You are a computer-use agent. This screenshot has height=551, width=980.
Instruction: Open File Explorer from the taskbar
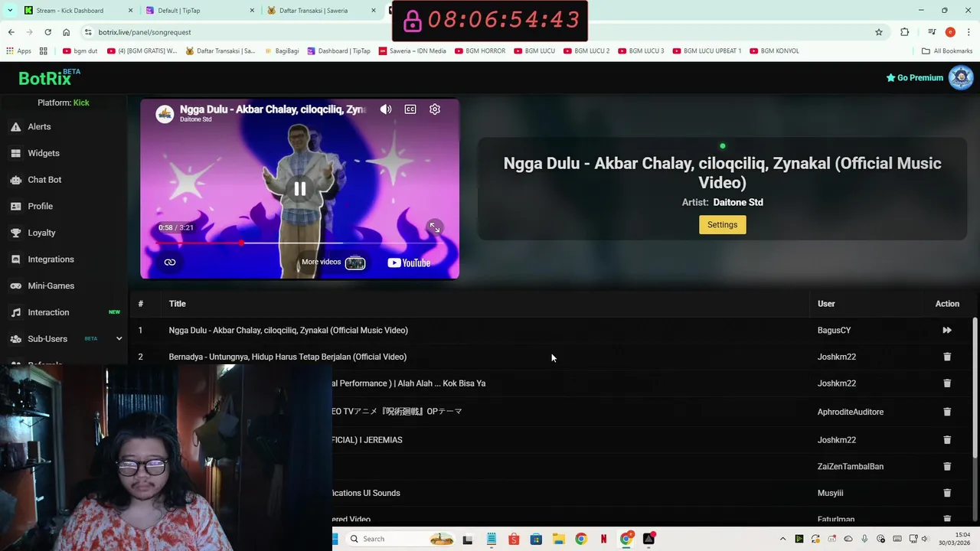(558, 539)
